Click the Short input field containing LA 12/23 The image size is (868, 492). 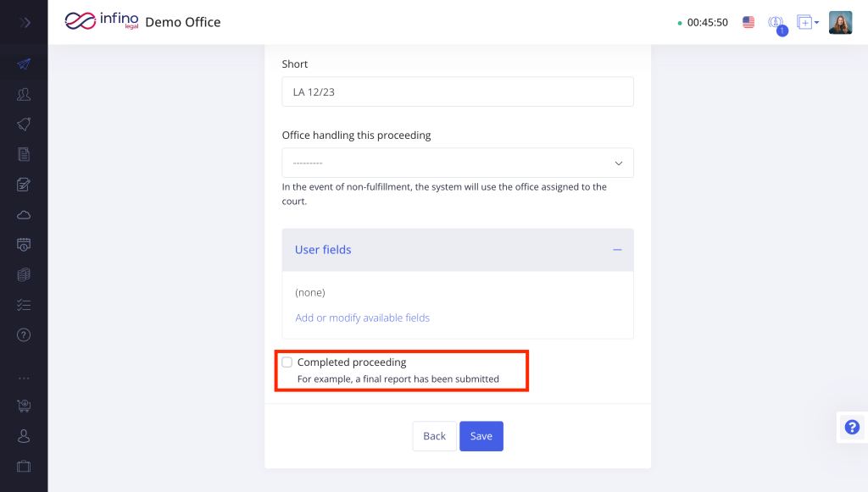tap(457, 91)
